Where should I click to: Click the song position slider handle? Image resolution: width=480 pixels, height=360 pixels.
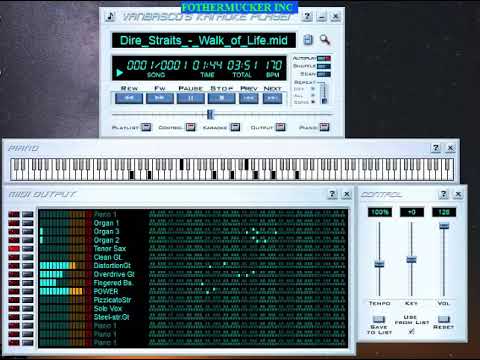point(210,114)
